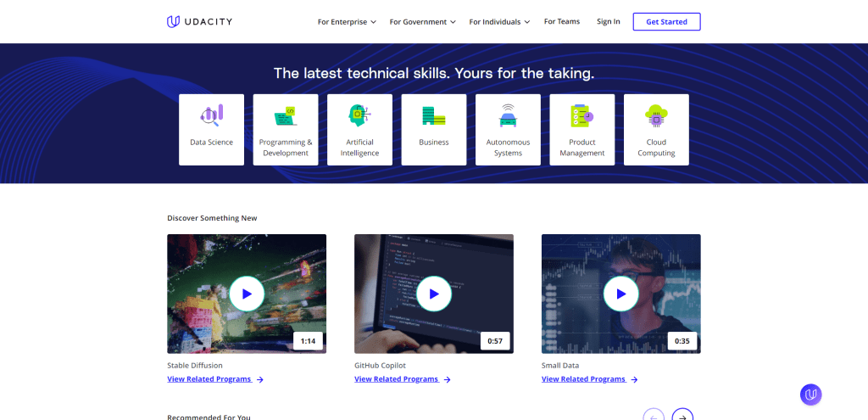Viewport: 868px width, 420px height.
Task: Expand the For Enterprise chevron
Action: [x=374, y=22]
